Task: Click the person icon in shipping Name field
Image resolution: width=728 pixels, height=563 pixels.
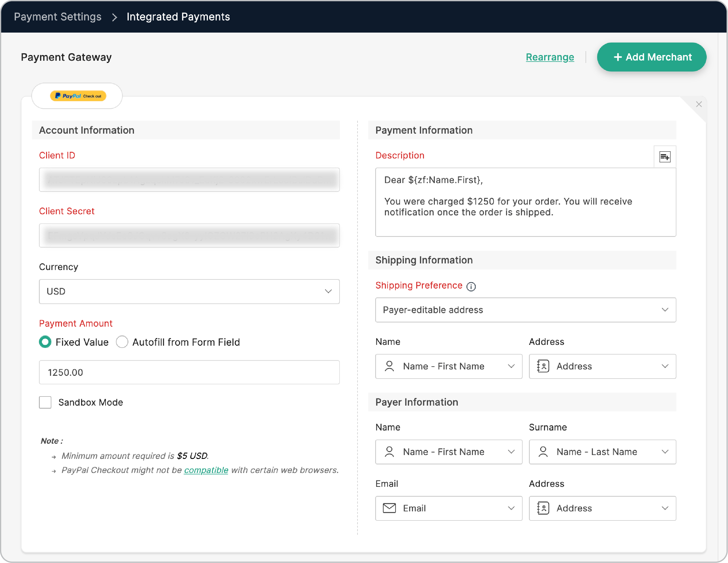Action: [389, 366]
